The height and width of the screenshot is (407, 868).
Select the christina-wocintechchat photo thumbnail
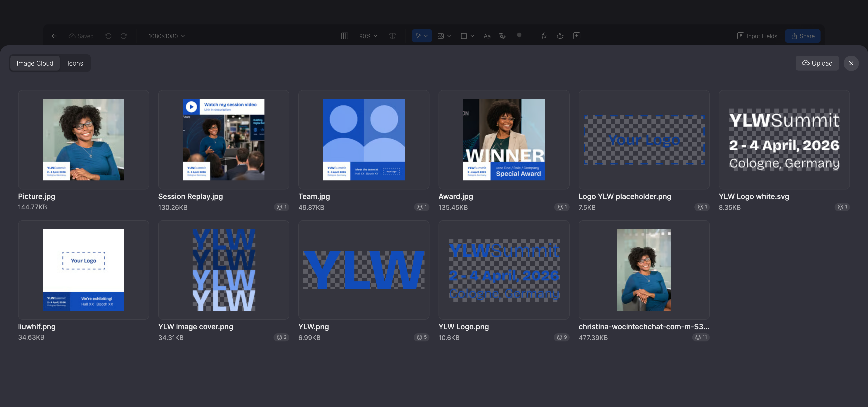644,270
